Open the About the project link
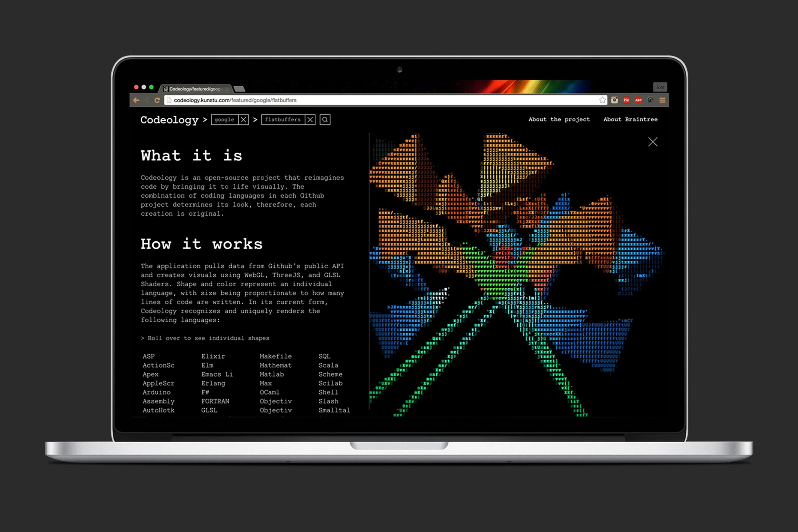 click(559, 119)
